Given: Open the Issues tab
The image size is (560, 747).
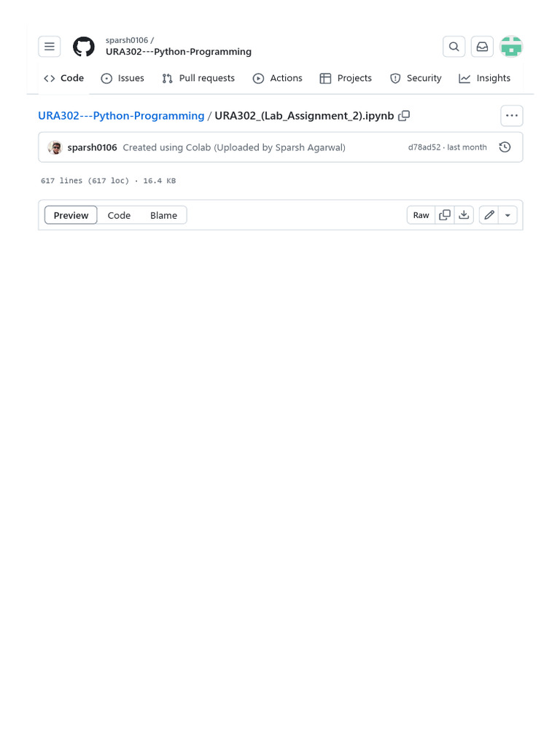Looking at the screenshot, I should (x=122, y=78).
